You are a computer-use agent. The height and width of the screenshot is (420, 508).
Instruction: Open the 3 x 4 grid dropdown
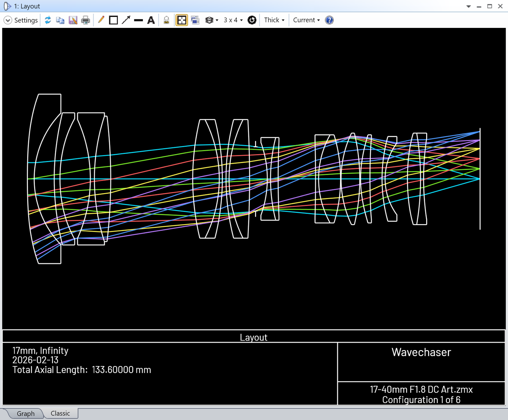click(233, 20)
